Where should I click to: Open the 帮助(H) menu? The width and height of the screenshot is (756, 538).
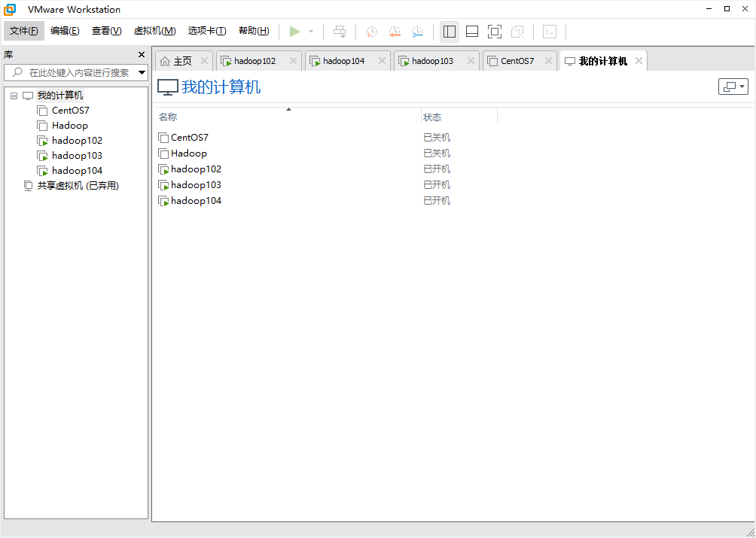[254, 31]
